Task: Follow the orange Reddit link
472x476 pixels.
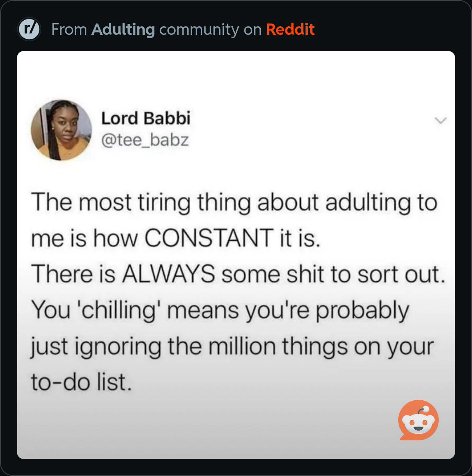Action: [290, 30]
